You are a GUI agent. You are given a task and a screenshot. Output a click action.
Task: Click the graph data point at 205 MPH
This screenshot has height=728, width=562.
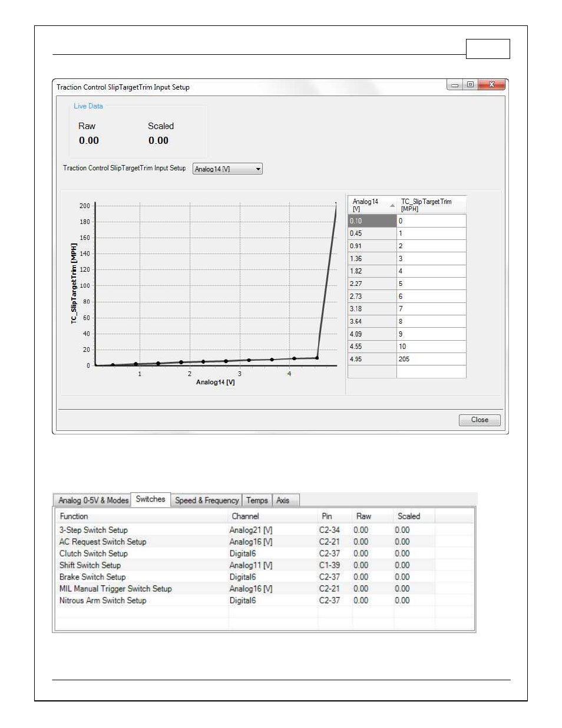tap(336, 204)
